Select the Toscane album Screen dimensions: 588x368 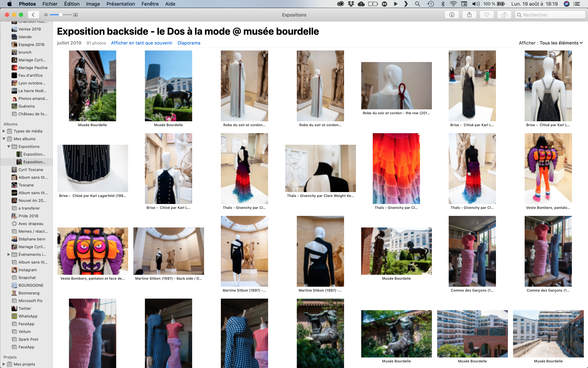click(x=26, y=185)
